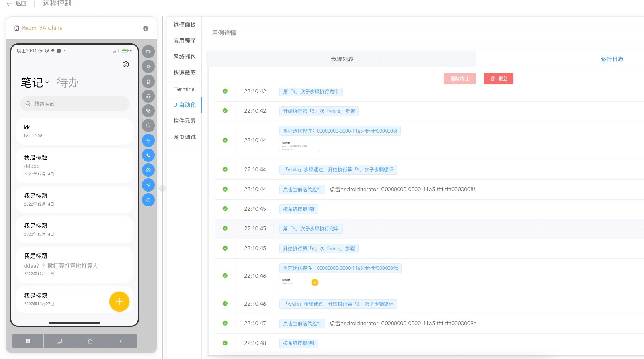The height and width of the screenshot is (359, 644).
Task: Click the 搜索笔记 search field
Action: (74, 104)
